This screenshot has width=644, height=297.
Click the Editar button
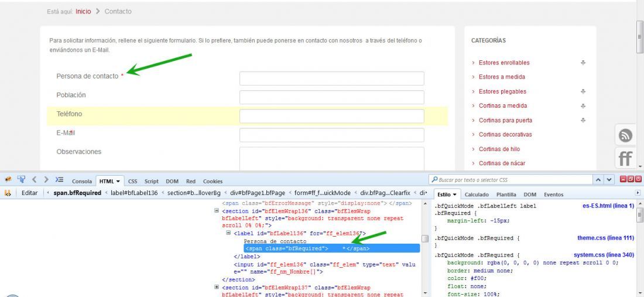tap(29, 193)
